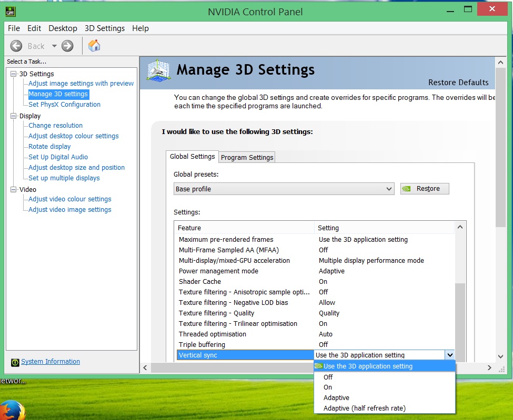Image resolution: width=513 pixels, height=420 pixels.
Task: Open the 3D Settings menu
Action: pos(105,28)
